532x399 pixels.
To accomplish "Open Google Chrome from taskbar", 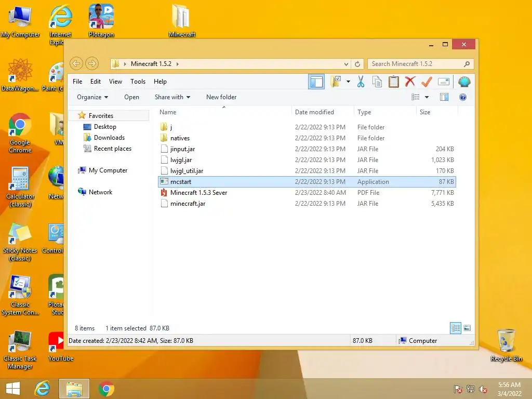I will click(x=106, y=389).
